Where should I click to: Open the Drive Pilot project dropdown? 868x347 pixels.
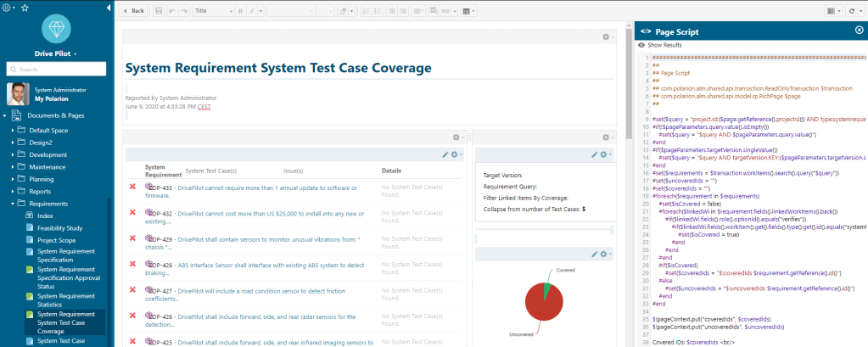58,54
